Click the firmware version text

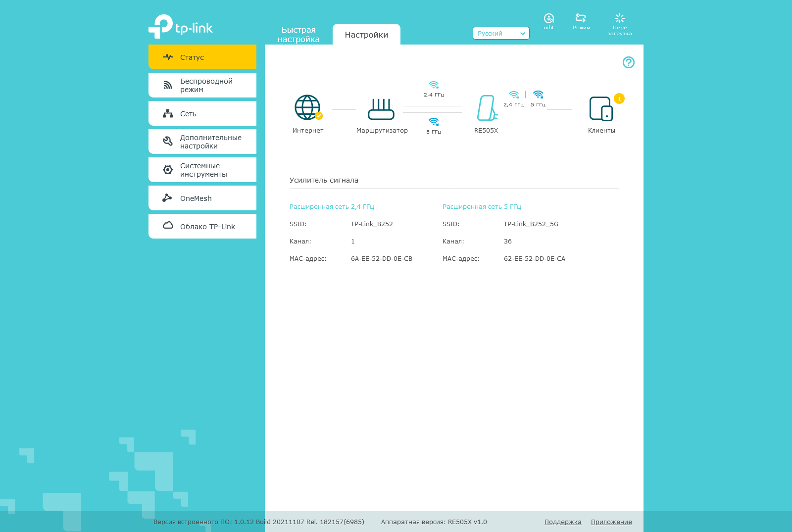click(x=259, y=522)
